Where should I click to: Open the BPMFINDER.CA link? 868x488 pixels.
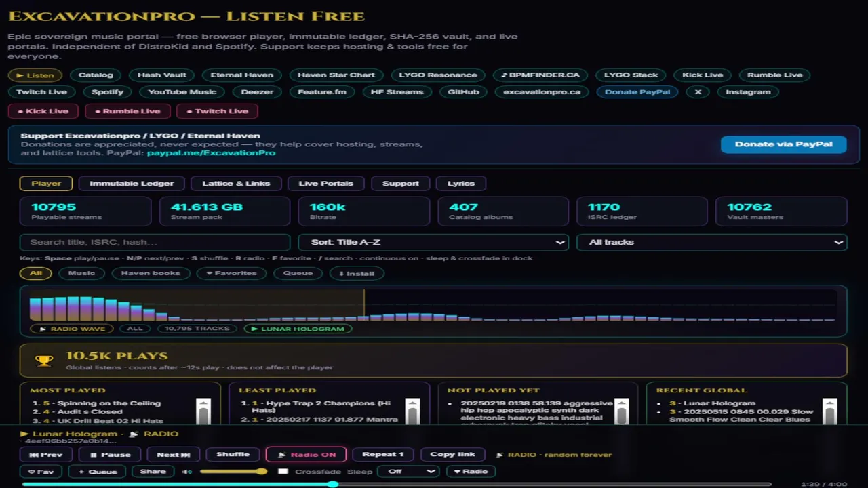click(x=540, y=75)
